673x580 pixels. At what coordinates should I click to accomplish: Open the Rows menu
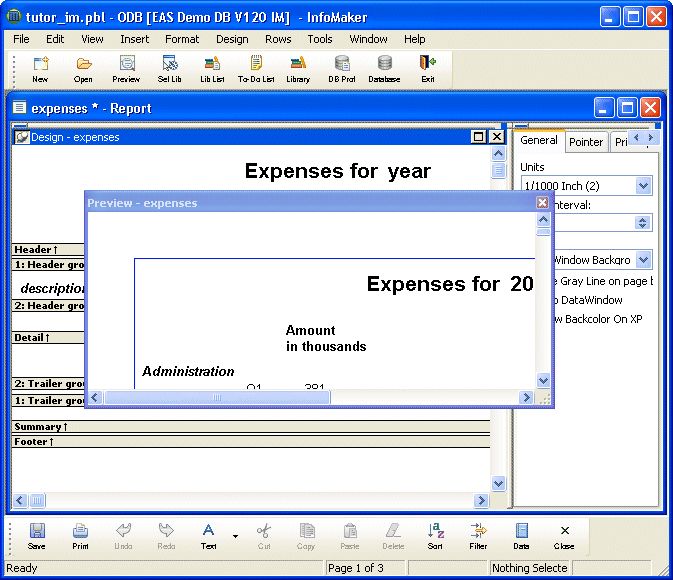click(x=278, y=39)
